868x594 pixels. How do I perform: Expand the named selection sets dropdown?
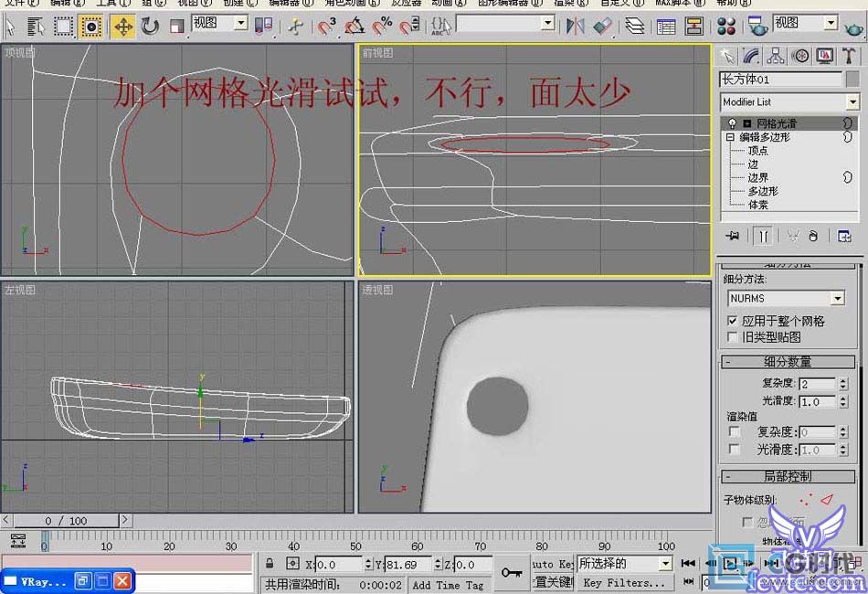pyautogui.click(x=547, y=23)
